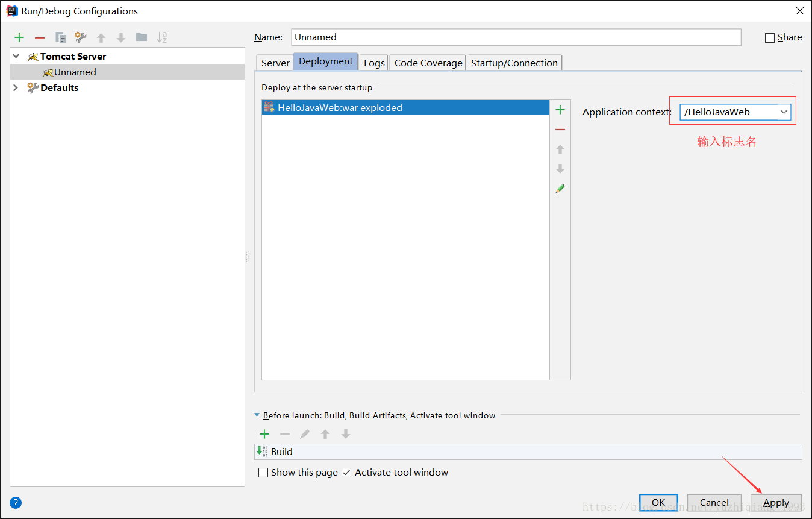
Task: Open the Logs tab
Action: point(374,63)
